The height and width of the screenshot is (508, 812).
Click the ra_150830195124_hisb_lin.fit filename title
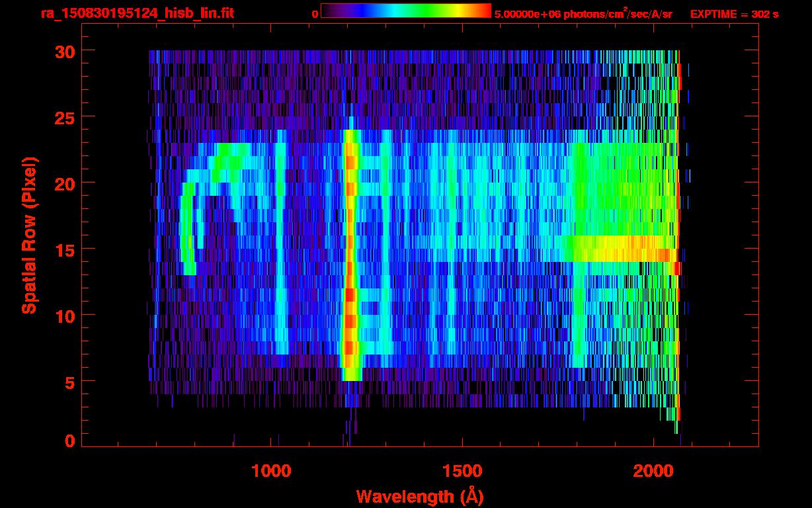coord(137,13)
